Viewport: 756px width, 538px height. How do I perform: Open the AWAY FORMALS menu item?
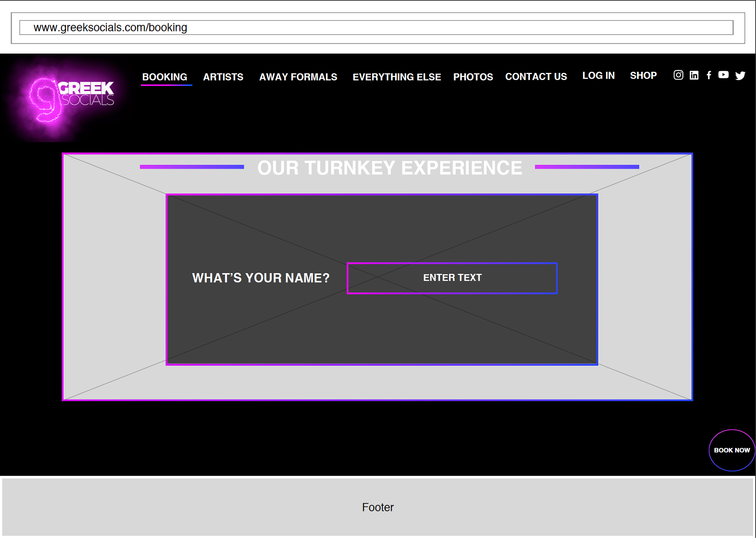coord(298,77)
